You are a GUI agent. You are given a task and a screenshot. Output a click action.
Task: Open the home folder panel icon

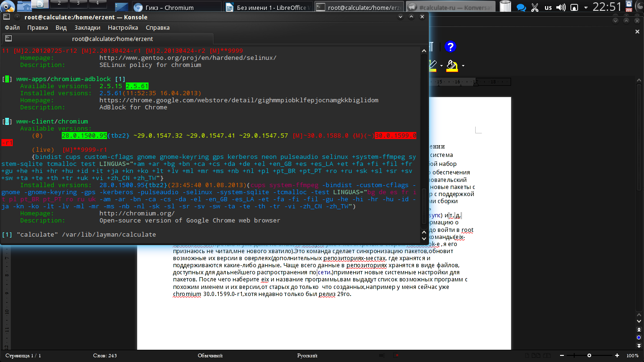(25, 6)
